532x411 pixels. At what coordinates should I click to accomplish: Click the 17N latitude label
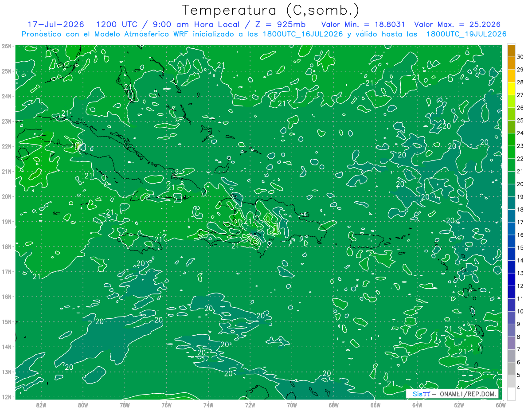point(7,271)
